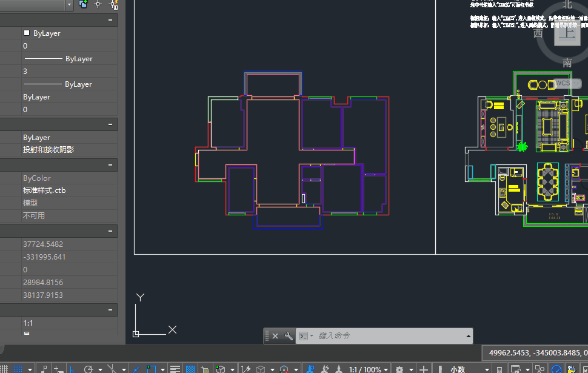Toggle the PICKADD selection mode icon
The image size is (588, 373).
pos(83,4)
